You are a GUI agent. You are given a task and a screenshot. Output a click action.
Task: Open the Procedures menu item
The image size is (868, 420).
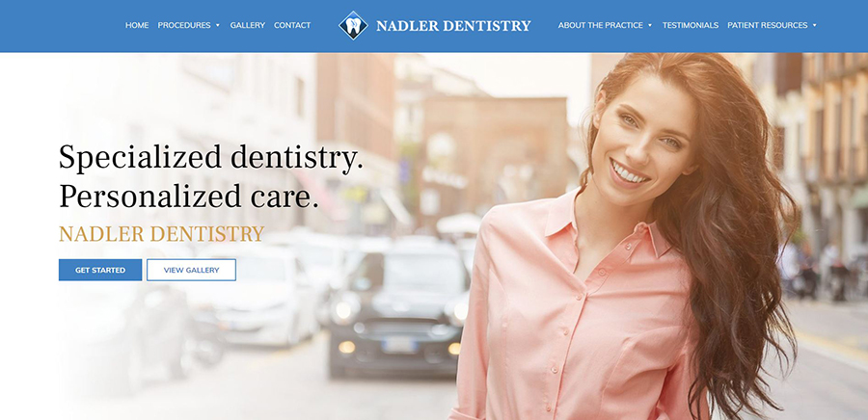tap(184, 25)
